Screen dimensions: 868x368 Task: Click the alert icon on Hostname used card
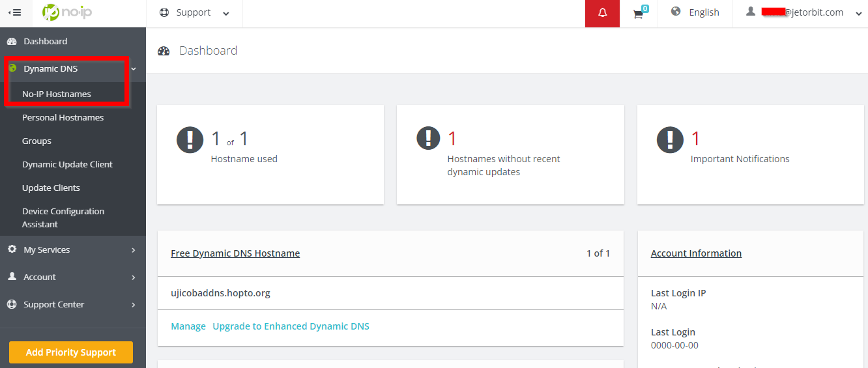(x=190, y=140)
